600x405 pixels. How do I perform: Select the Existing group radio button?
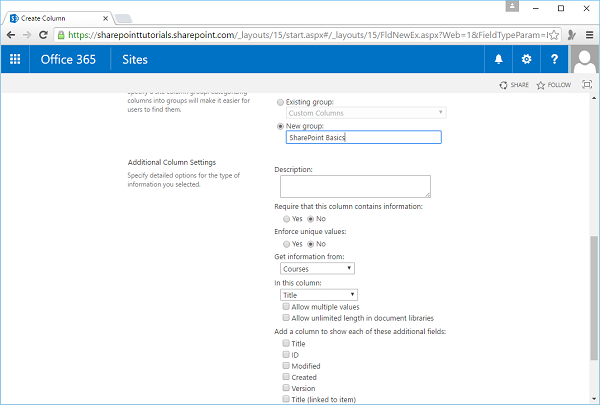point(280,101)
